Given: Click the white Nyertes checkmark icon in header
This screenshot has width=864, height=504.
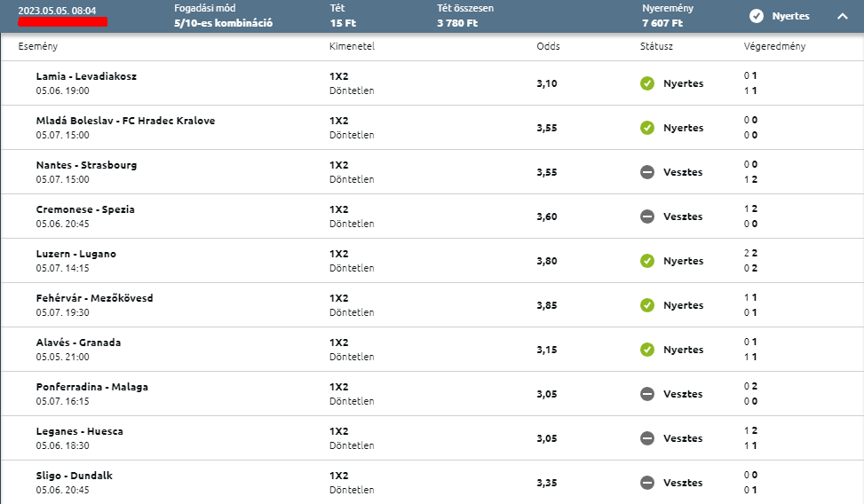Looking at the screenshot, I should (757, 17).
